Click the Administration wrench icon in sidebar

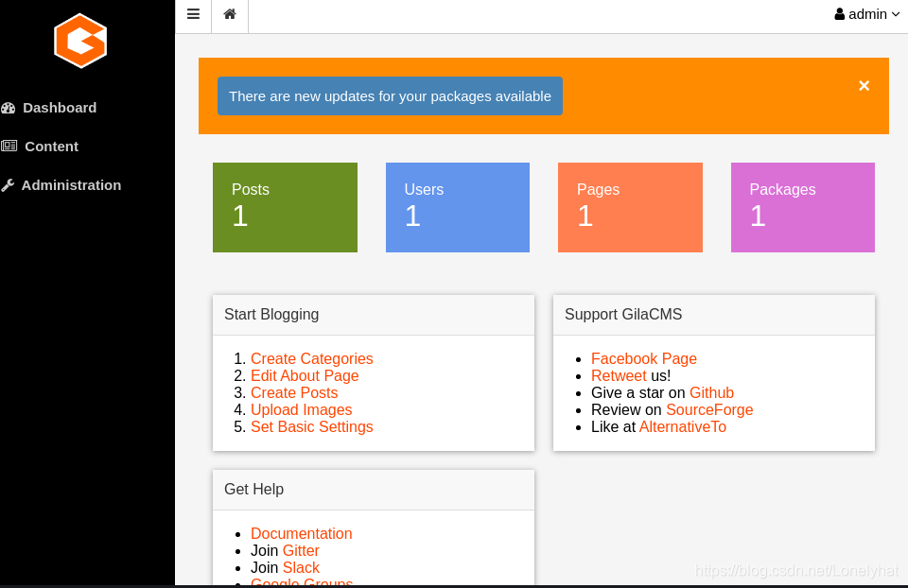tap(8, 185)
